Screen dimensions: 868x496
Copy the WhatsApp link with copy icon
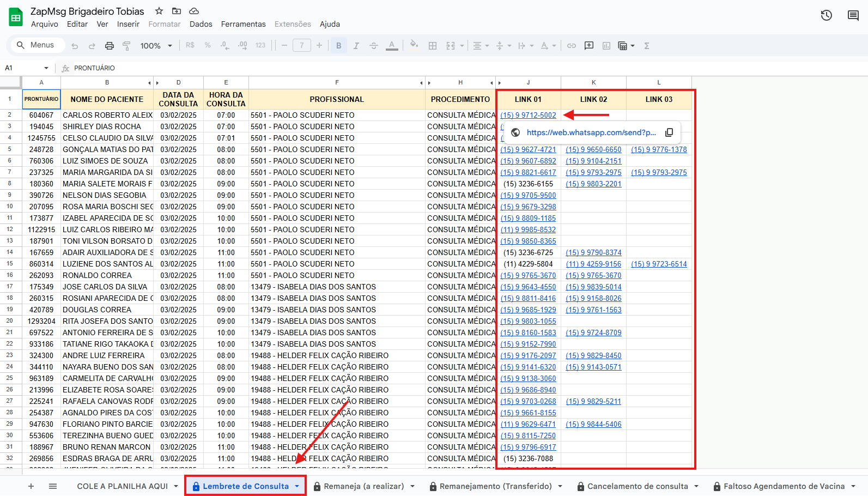(x=669, y=132)
